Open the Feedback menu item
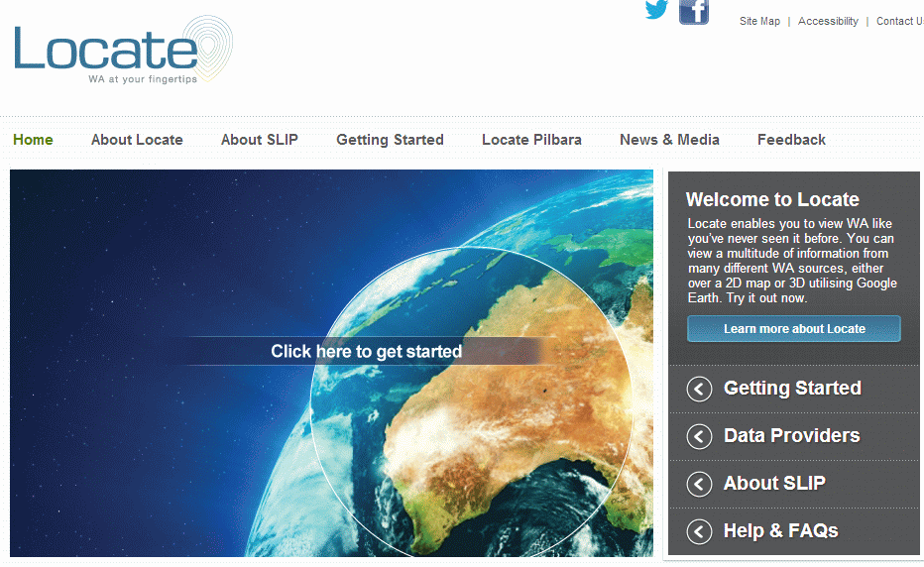Screen dimensions: 924x567 tap(791, 140)
